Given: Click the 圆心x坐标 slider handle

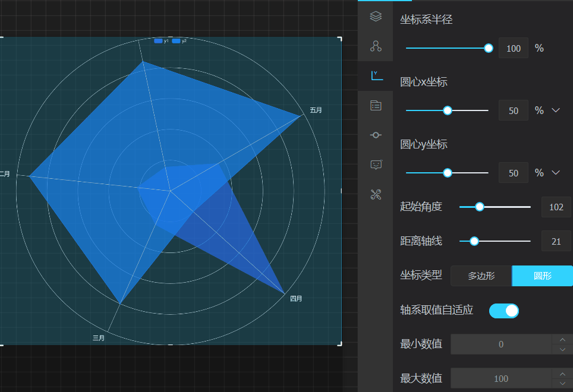Looking at the screenshot, I should tap(448, 110).
